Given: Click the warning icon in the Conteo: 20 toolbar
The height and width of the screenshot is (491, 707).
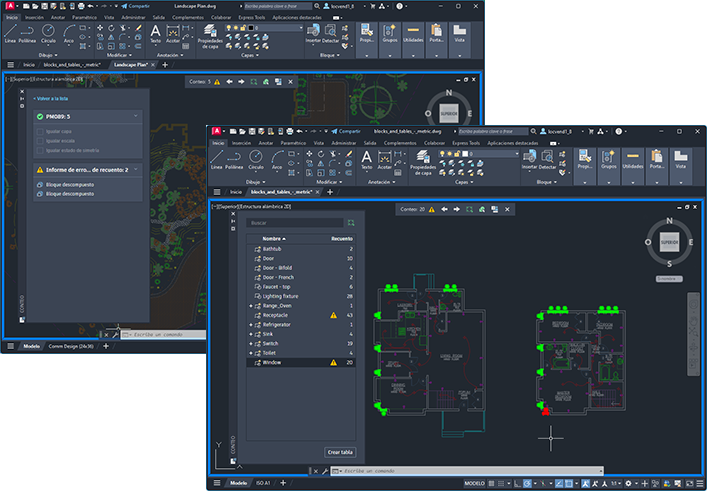Looking at the screenshot, I should tap(432, 209).
